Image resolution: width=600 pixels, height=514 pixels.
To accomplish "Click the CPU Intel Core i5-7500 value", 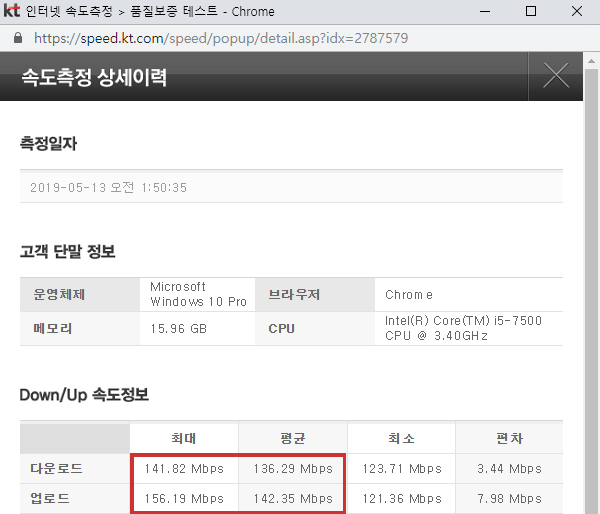I will click(x=463, y=328).
